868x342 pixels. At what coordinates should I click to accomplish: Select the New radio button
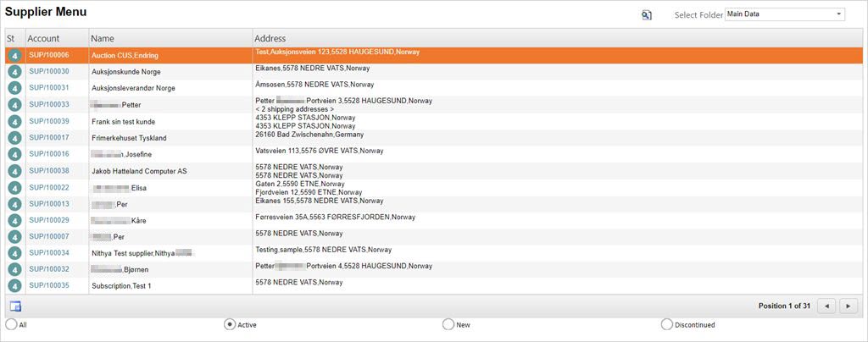pos(448,324)
